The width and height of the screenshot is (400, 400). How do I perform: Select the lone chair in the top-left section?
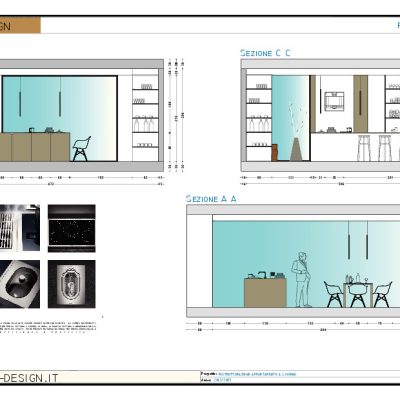click(x=81, y=149)
